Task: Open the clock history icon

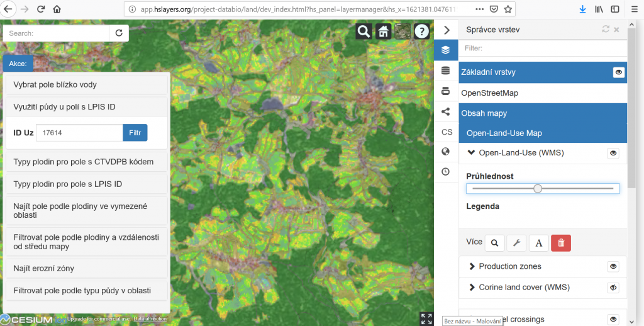Action: [x=446, y=172]
